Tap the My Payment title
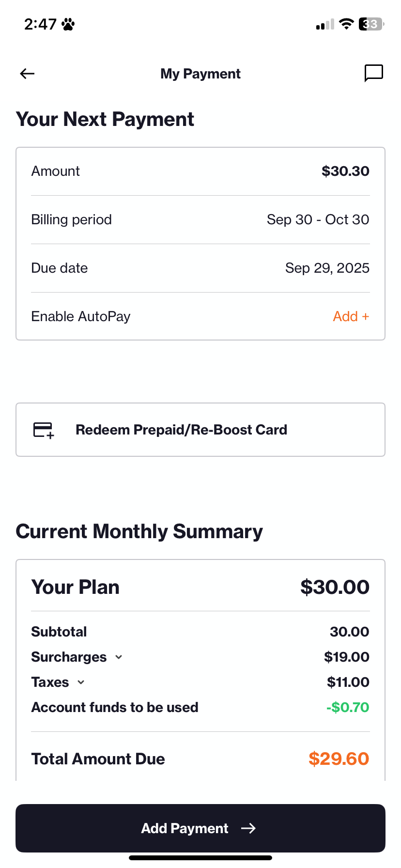Viewport: 401px width, 868px height. click(200, 74)
